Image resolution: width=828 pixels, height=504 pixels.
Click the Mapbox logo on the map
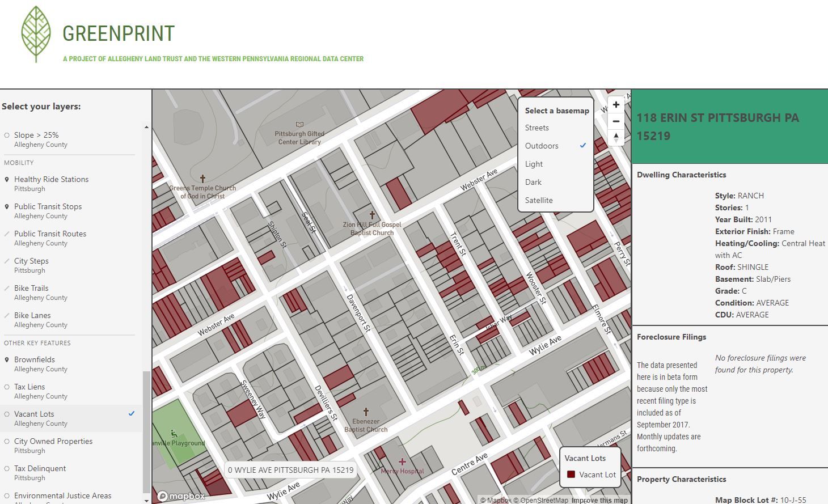point(181,496)
